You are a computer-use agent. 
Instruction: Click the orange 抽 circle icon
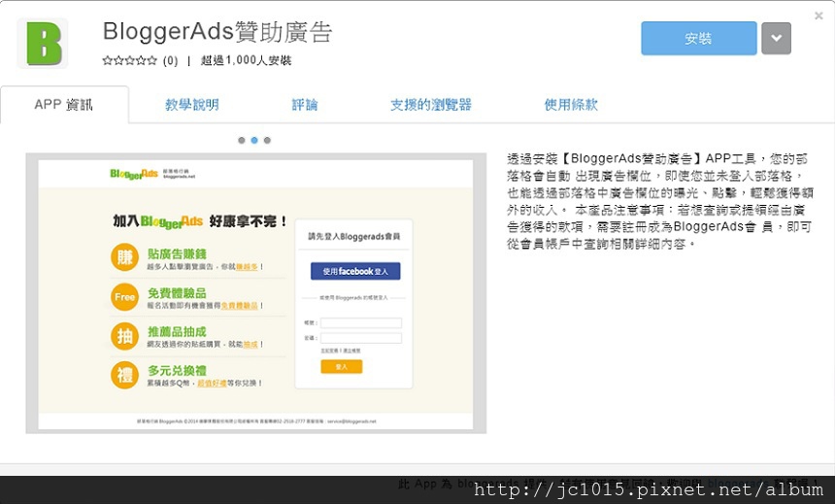pyautogui.click(x=124, y=336)
